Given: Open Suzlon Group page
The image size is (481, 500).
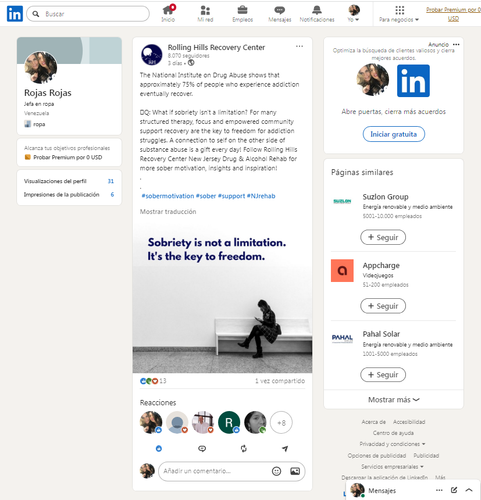Looking at the screenshot, I should (385, 197).
